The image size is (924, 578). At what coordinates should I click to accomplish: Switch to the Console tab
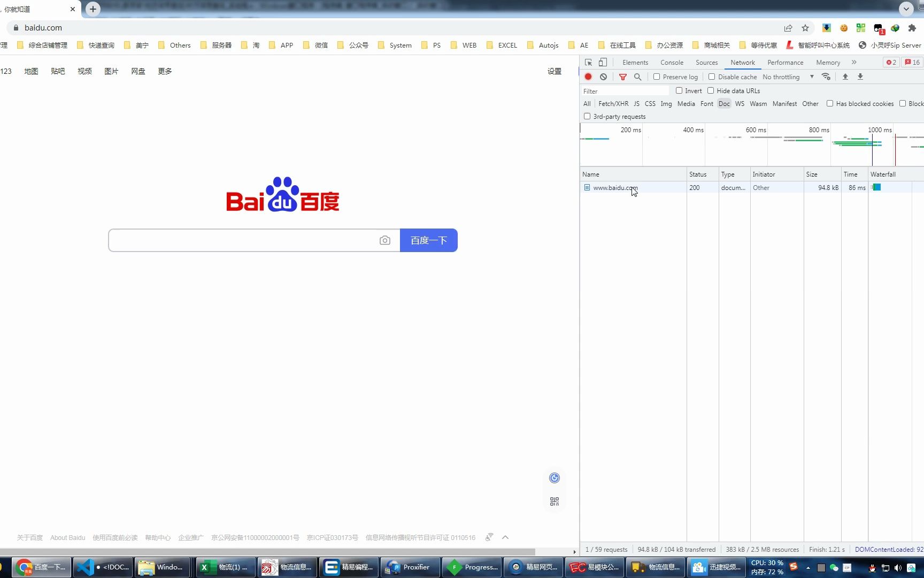672,62
